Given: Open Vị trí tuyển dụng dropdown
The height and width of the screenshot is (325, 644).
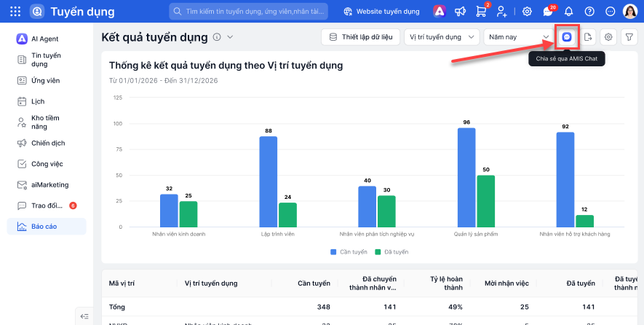Looking at the screenshot, I should click(442, 37).
